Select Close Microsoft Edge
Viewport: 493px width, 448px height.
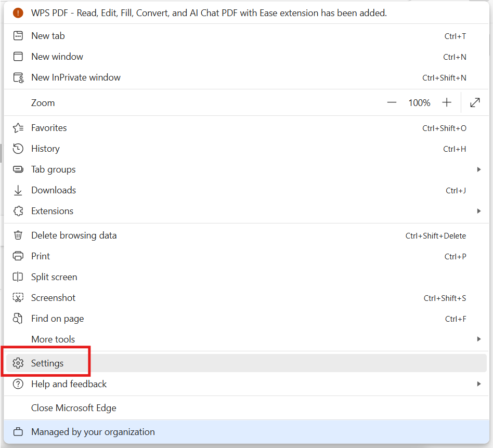[x=73, y=408]
